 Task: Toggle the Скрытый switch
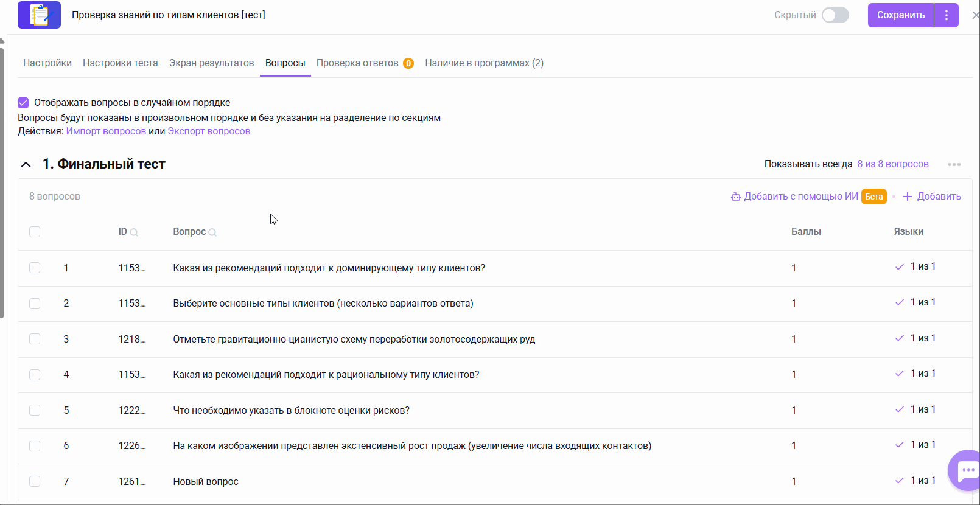pos(835,15)
